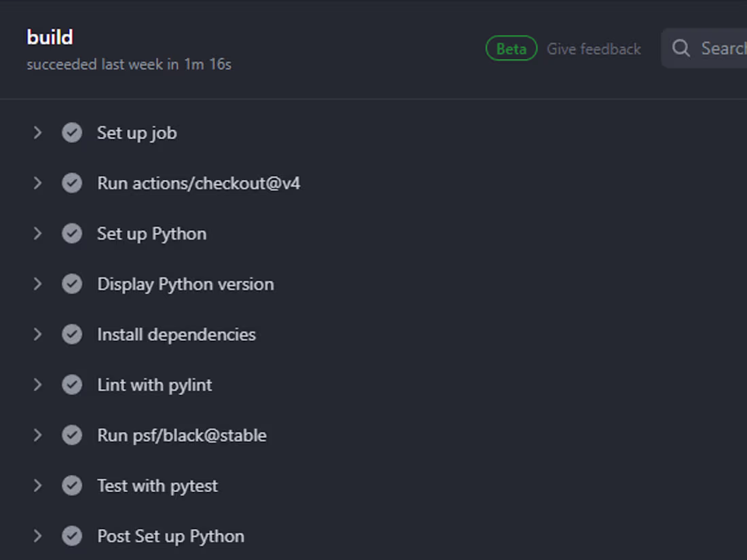Expand the Display Python version step
Image resolution: width=747 pixels, height=560 pixels.
[x=38, y=284]
